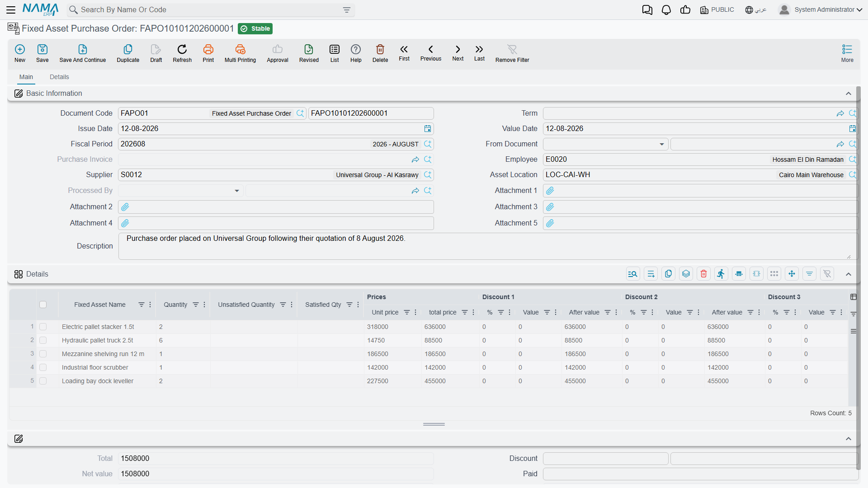Click Save And Continue

pyautogui.click(x=83, y=53)
